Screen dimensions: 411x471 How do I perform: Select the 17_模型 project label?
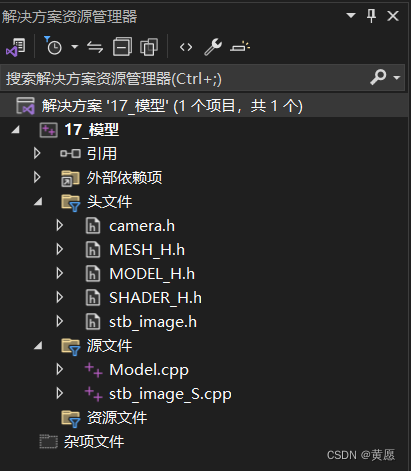point(91,130)
